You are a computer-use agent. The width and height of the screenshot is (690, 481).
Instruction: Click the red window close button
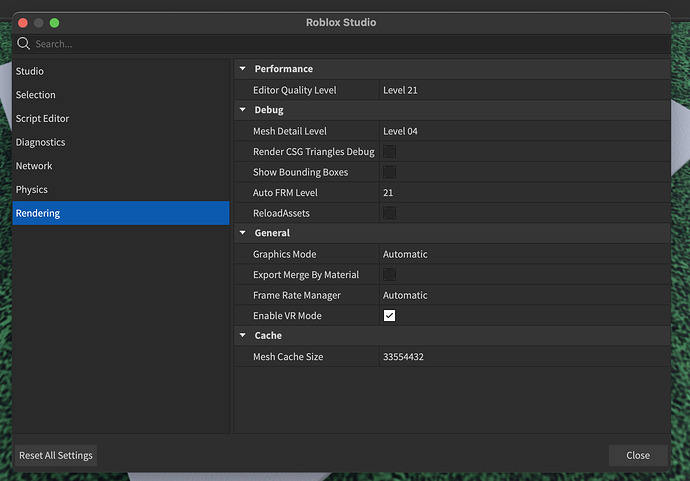(23, 22)
